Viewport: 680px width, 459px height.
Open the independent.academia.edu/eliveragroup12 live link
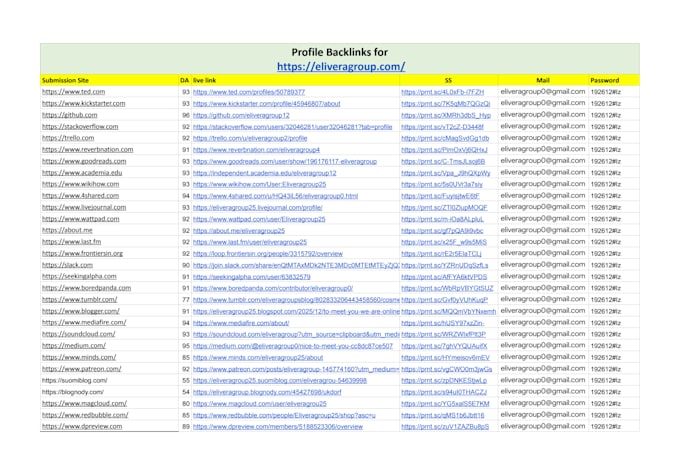coord(265,173)
